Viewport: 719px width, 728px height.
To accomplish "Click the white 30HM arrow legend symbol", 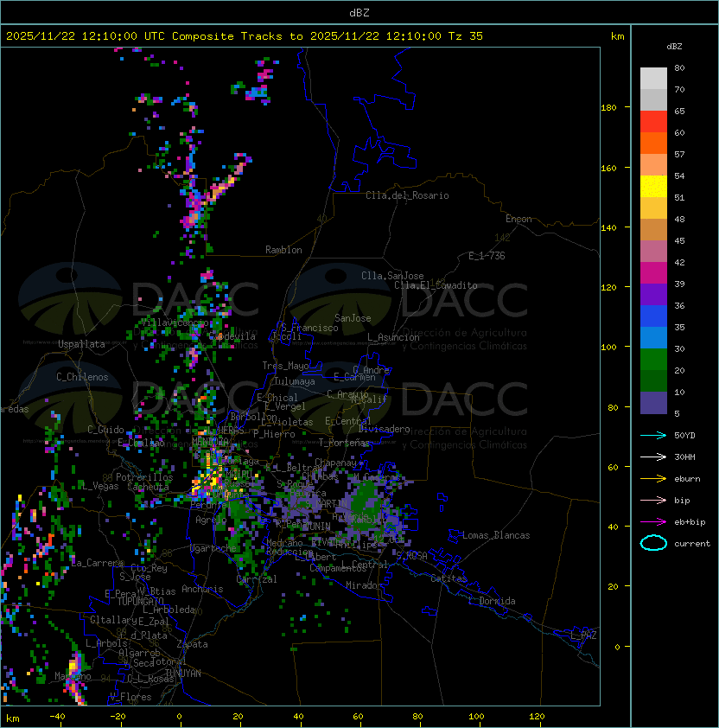I will (653, 457).
